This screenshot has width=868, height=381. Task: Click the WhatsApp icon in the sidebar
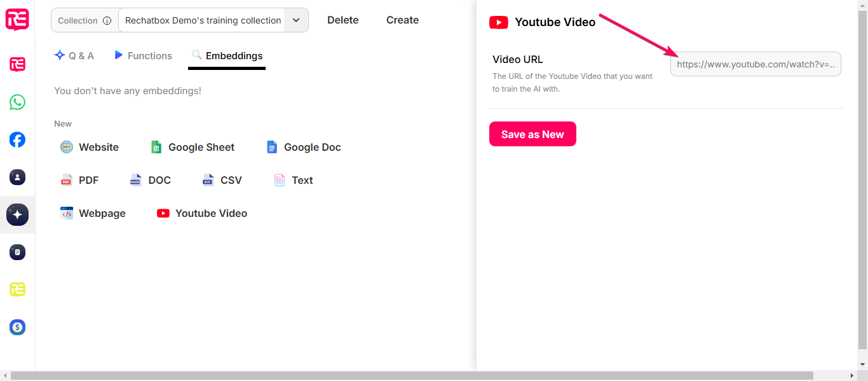(x=17, y=102)
